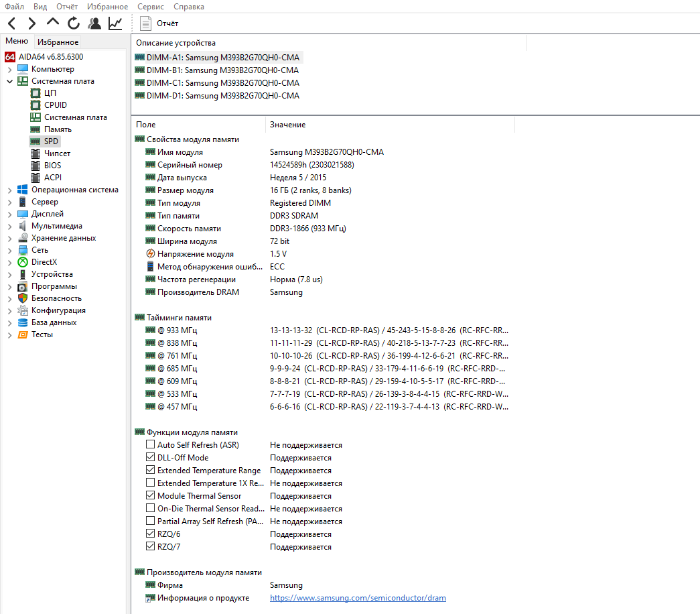Open the user icon in the toolbar
Viewport: 700px width, 614px height.
click(x=94, y=23)
